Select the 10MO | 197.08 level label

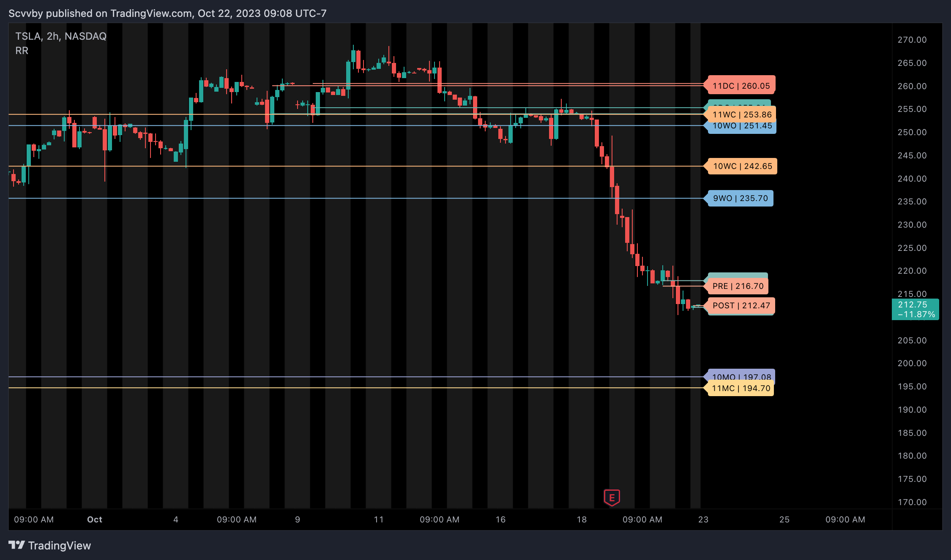[x=740, y=375]
